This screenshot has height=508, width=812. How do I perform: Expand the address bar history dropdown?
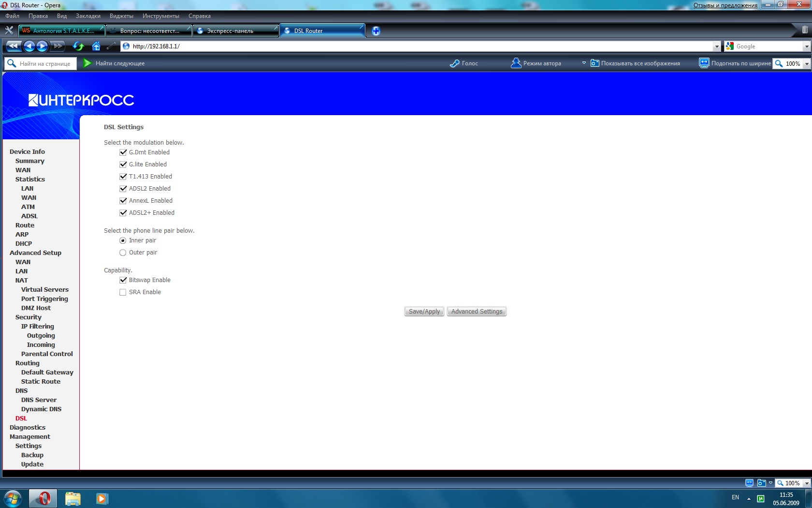tap(716, 46)
